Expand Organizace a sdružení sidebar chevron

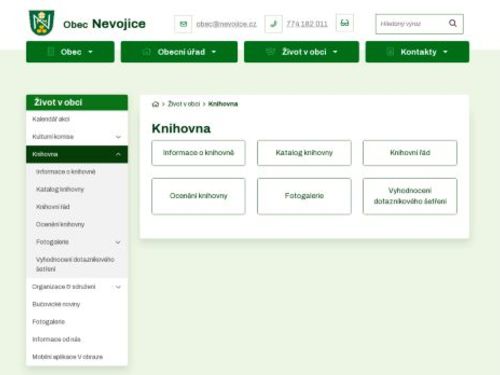point(118,287)
